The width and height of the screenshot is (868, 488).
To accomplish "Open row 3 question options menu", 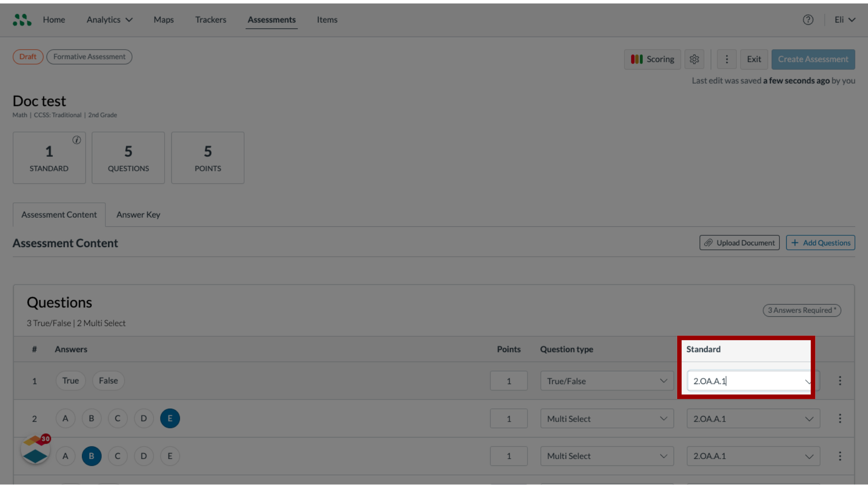I will (x=840, y=456).
